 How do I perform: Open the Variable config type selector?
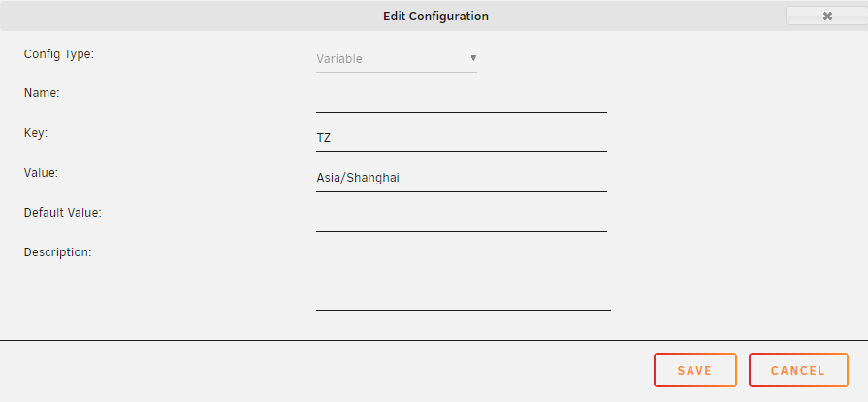[x=396, y=59]
